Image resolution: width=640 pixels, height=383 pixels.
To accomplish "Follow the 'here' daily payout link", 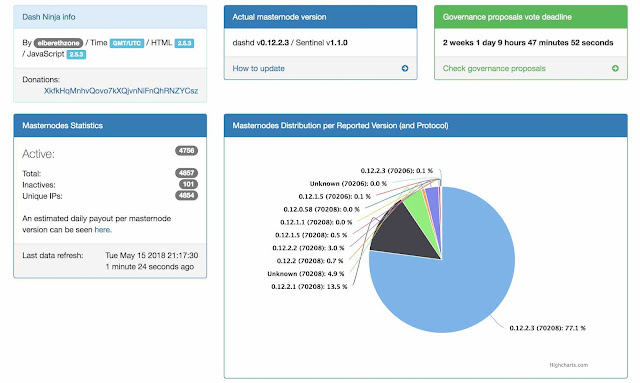I will 102,230.
